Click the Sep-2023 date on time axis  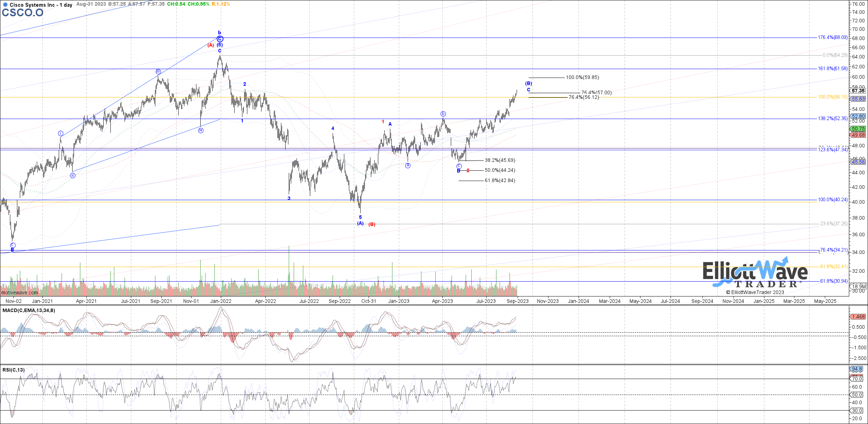(x=517, y=301)
